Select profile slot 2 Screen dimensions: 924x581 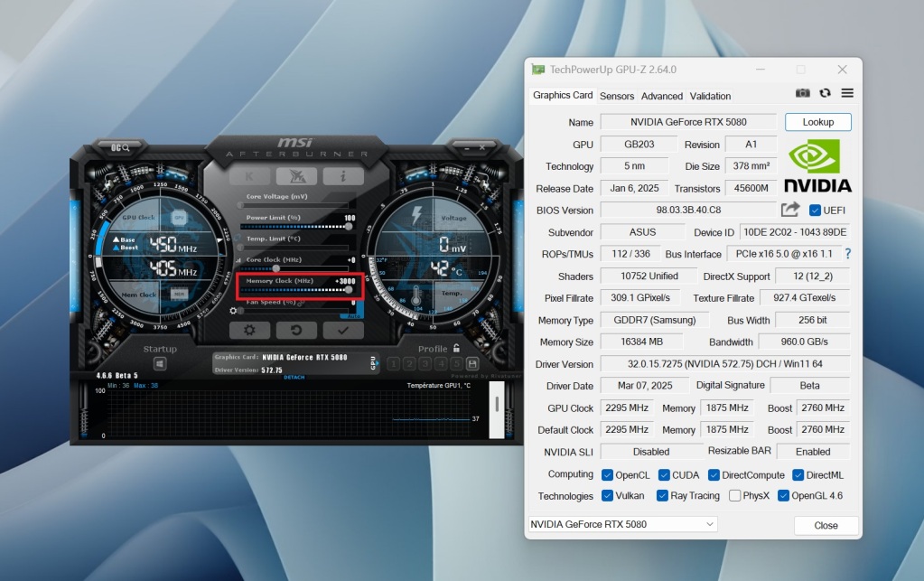point(409,363)
